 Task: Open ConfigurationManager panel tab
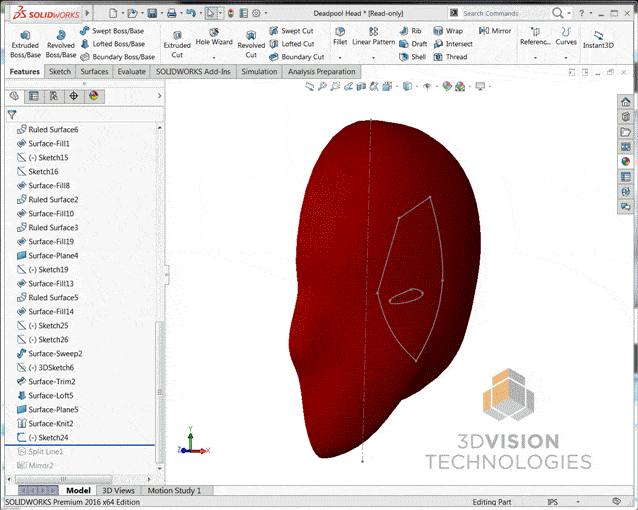(x=54, y=96)
